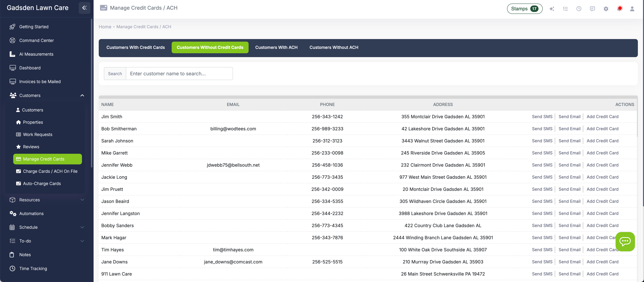644x282 pixels.
Task: Open the Stamps 17 counter button
Action: point(524,9)
